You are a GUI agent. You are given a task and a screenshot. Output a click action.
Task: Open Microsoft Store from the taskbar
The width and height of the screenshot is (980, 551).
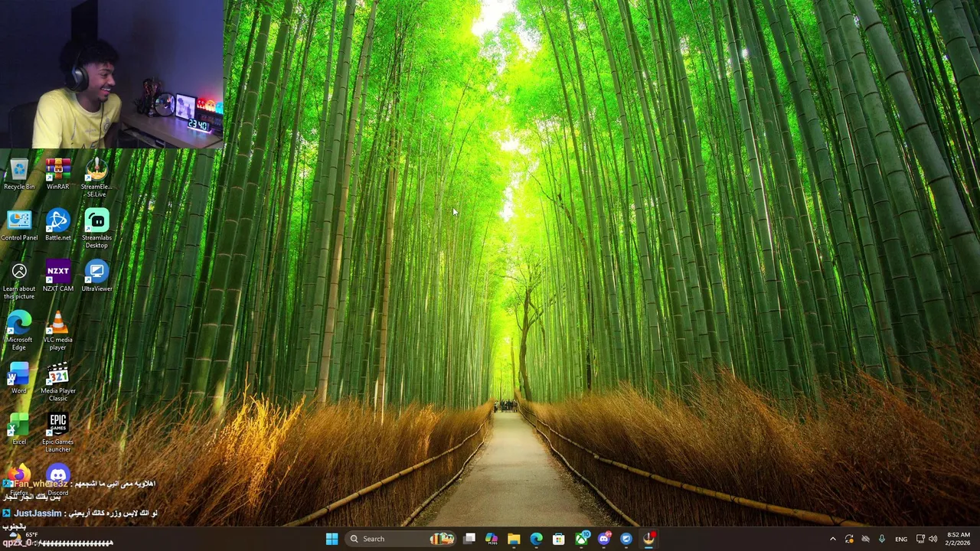point(559,539)
